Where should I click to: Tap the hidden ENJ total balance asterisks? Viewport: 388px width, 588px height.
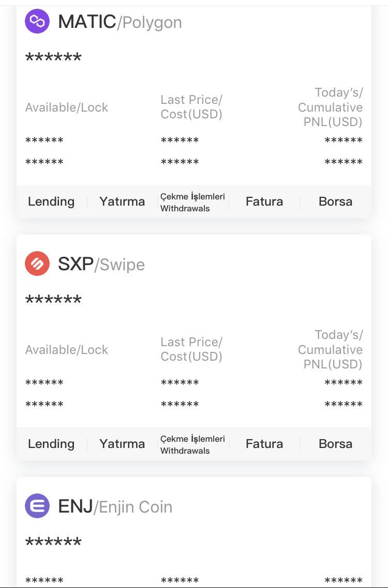click(53, 542)
